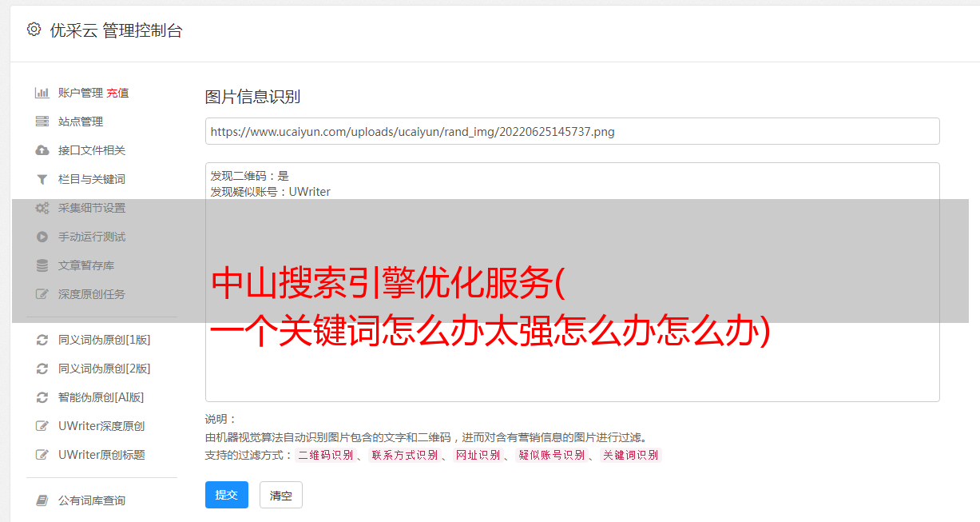Click the 二维码识别 filter tag
The height and width of the screenshot is (522, 980).
(325, 455)
